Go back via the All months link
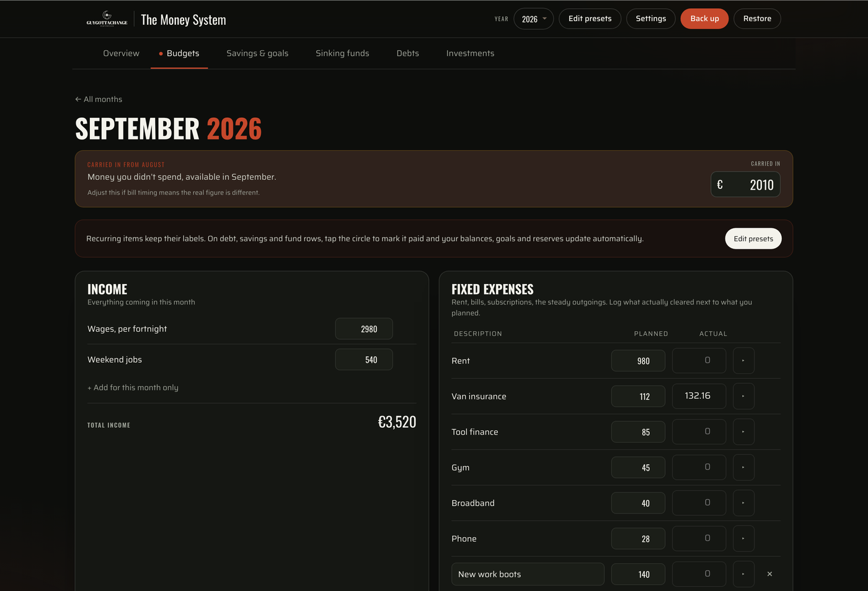The width and height of the screenshot is (868, 591). 99,99
